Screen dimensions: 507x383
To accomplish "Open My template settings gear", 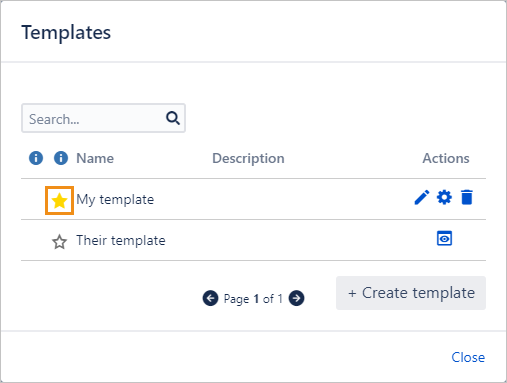I will (444, 197).
